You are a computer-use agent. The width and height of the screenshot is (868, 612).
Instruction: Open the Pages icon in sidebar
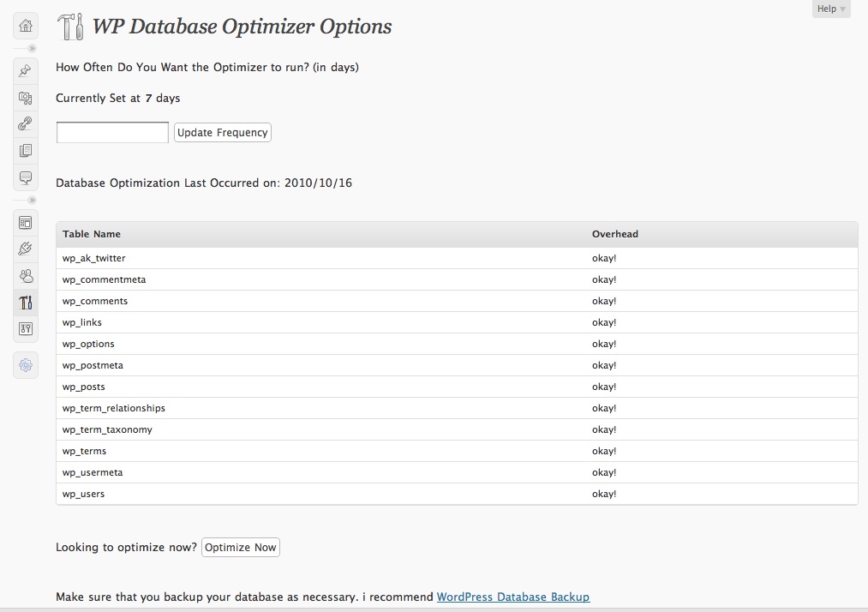(26, 151)
